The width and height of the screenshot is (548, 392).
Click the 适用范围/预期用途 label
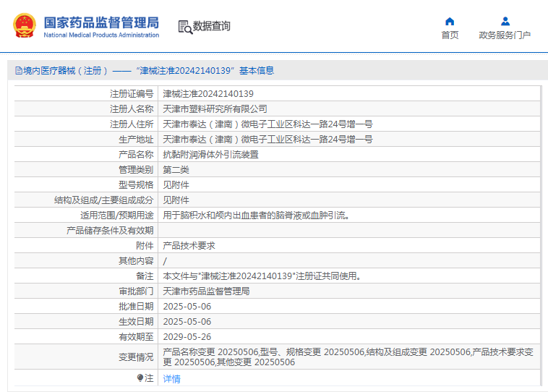(116, 216)
